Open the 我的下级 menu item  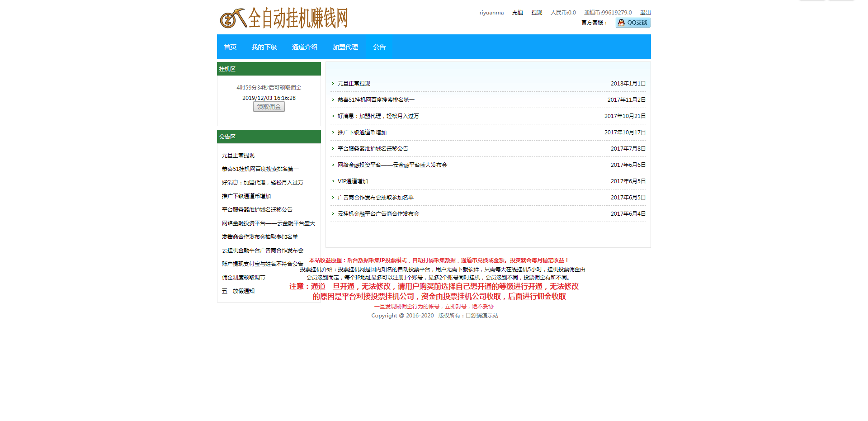click(264, 47)
